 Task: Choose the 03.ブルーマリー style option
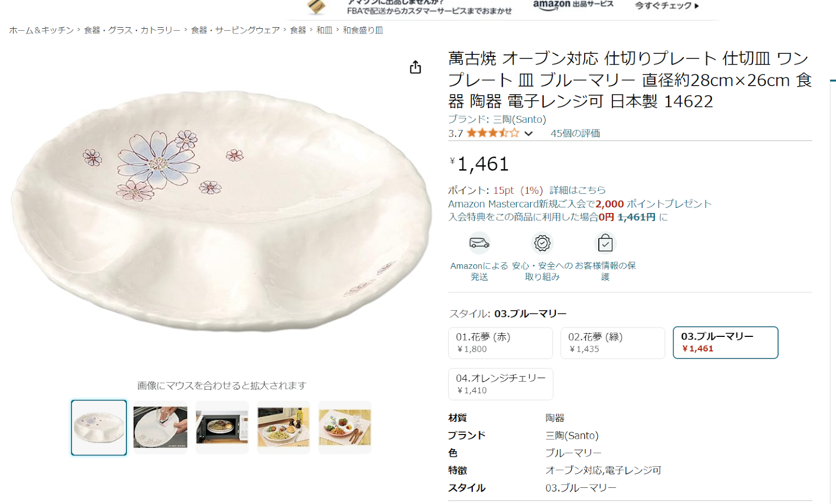[725, 343]
